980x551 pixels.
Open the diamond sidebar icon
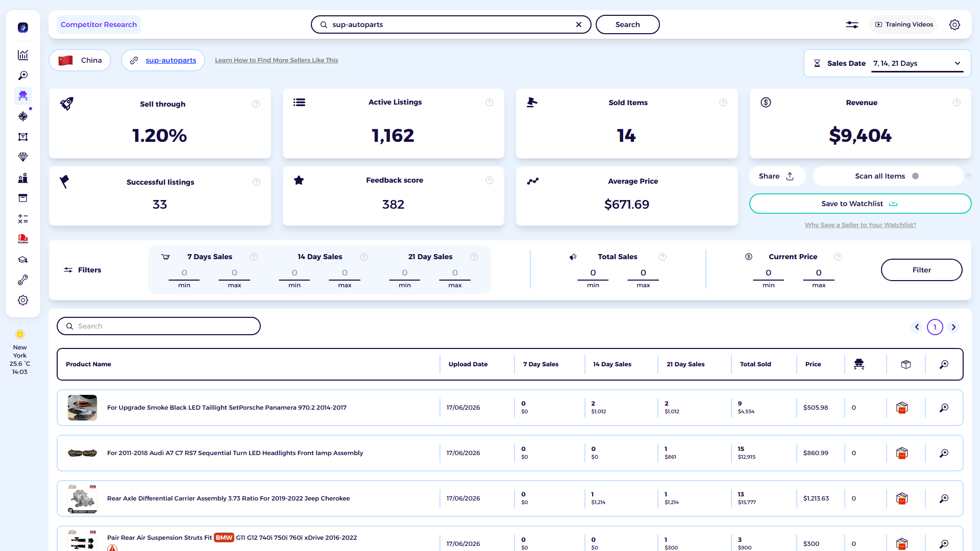[x=23, y=157]
